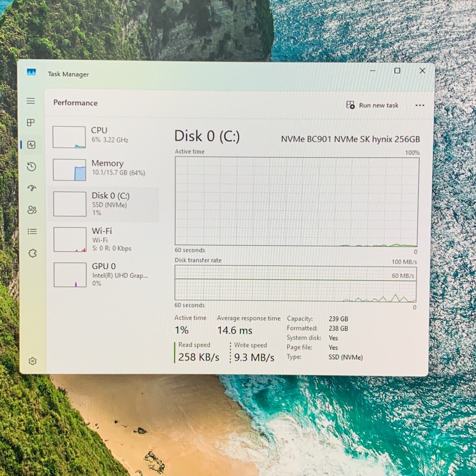
Task: Open the three-dot more options menu
Action: tap(420, 105)
